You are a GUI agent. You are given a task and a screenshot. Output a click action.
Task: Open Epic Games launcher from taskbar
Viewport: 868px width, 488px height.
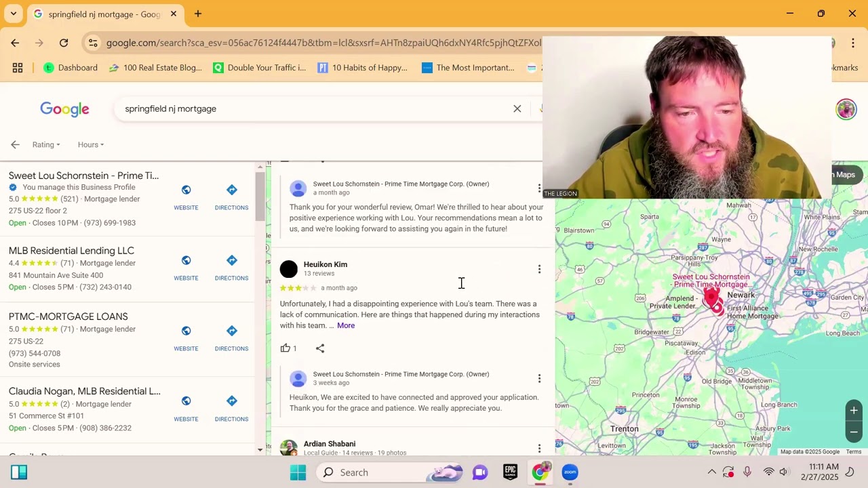point(510,472)
